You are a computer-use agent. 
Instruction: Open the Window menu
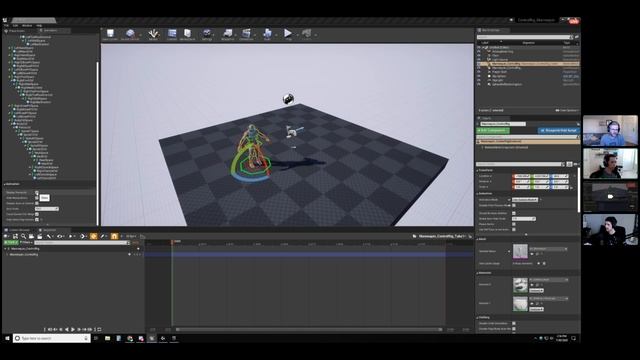[27, 25]
